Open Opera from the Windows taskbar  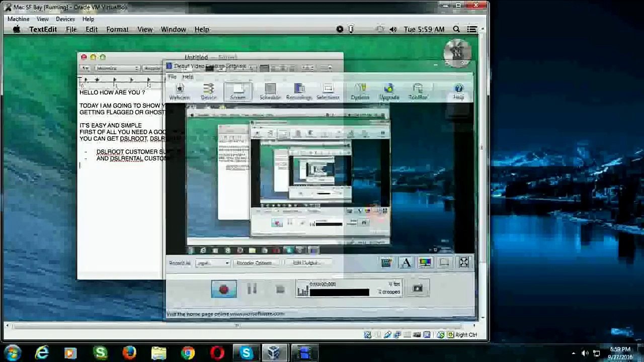217,353
